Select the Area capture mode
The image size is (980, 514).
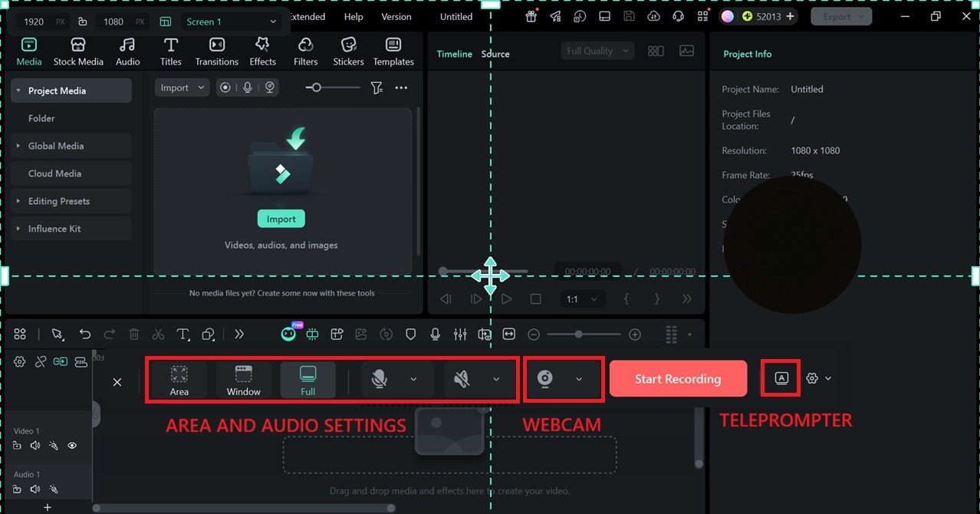point(179,380)
